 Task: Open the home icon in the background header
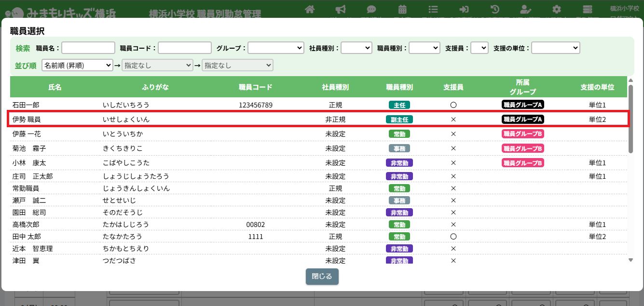coord(310,10)
